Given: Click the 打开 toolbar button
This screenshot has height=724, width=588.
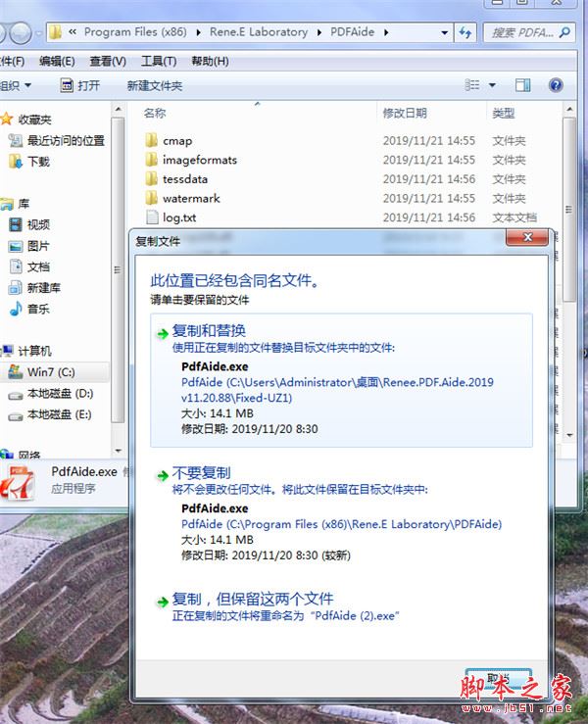Looking at the screenshot, I should click(x=80, y=85).
